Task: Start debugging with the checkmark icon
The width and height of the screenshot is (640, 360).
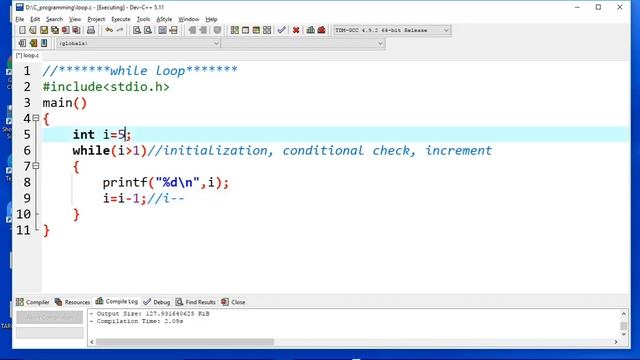Action: [x=281, y=30]
